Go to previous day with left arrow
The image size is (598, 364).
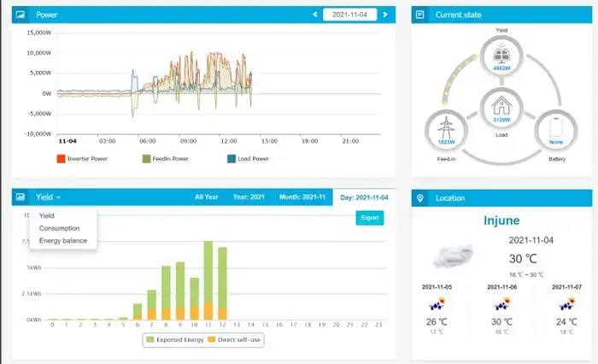tap(315, 15)
